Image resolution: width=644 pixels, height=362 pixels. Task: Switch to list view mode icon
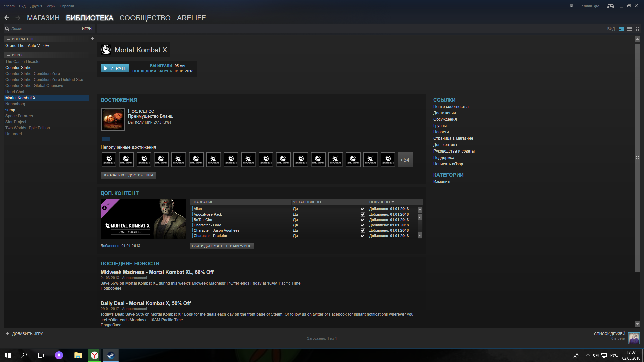629,29
